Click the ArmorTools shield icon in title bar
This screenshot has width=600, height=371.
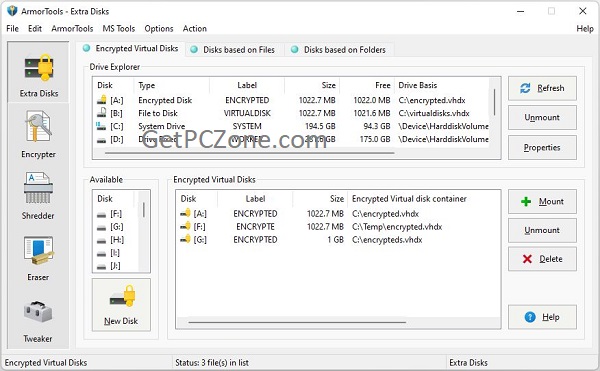coord(12,11)
